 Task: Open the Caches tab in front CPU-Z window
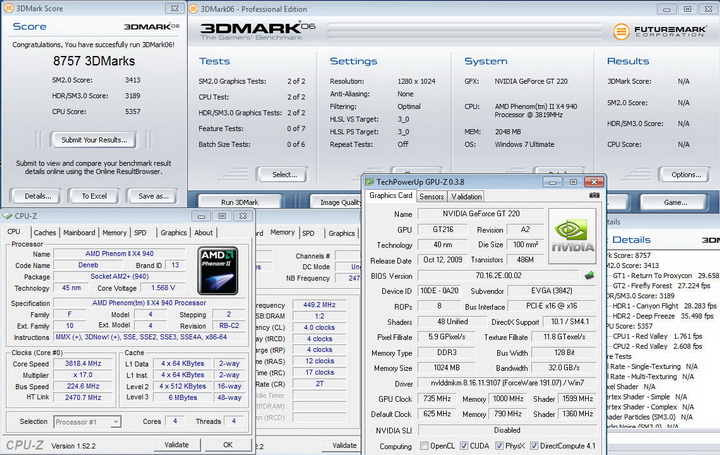45,233
